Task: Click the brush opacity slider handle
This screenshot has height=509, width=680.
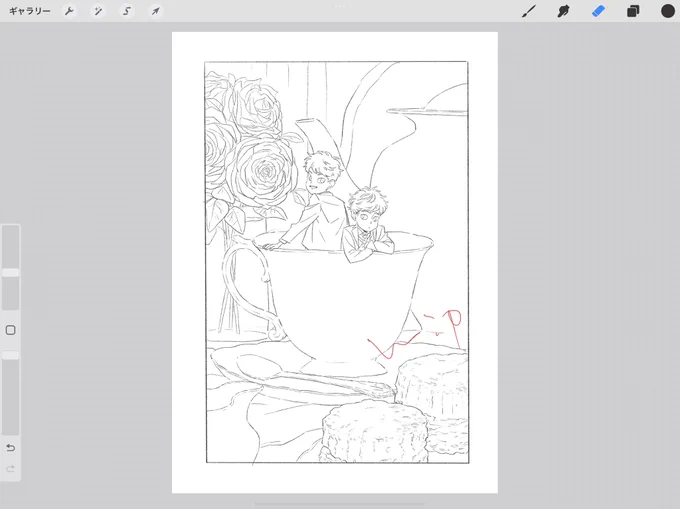Action: point(10,355)
